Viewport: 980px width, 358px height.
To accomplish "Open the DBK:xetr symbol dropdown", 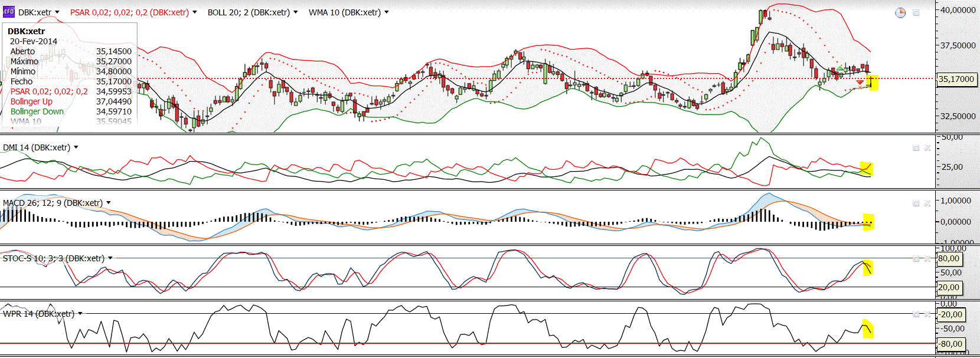I will coord(57,12).
